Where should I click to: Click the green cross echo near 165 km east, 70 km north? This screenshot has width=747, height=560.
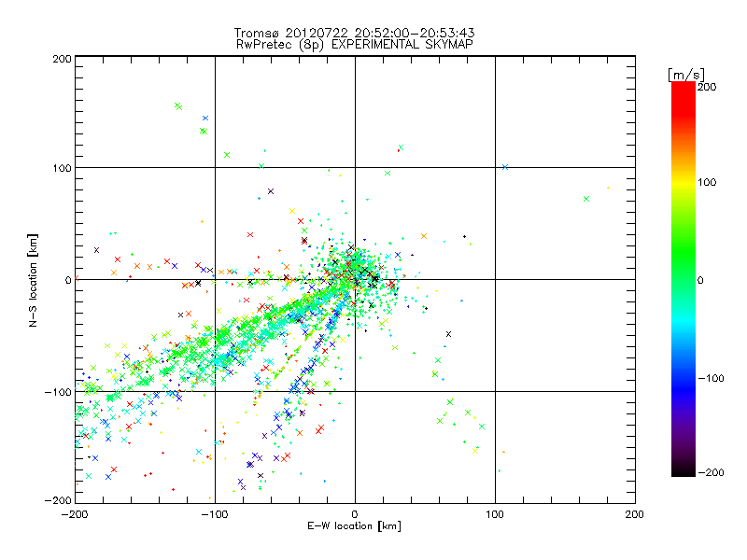click(x=586, y=199)
